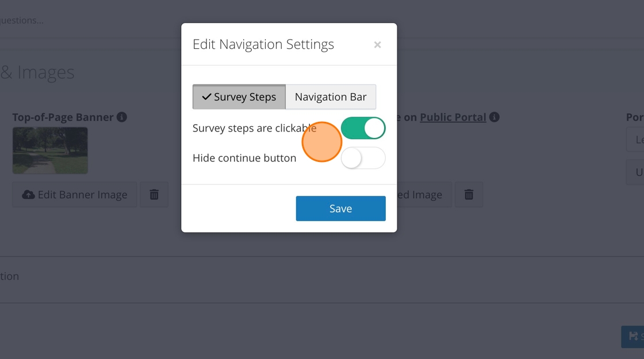Click the Edit Banner Image button

[x=75, y=195]
